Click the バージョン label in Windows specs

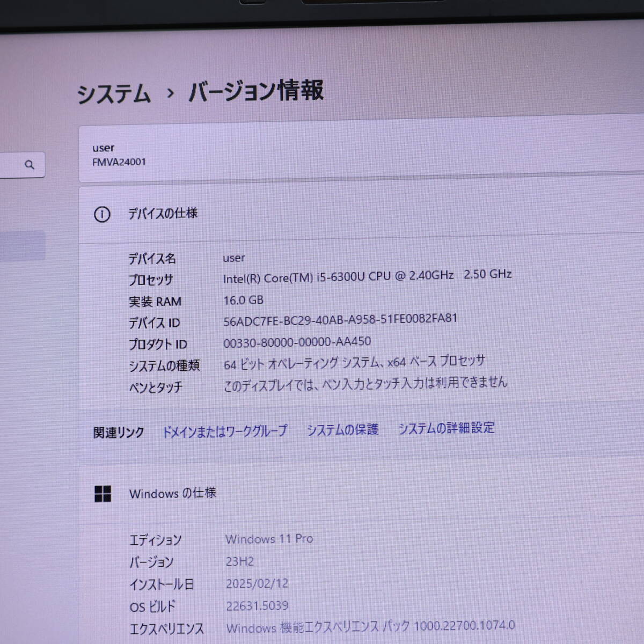(x=151, y=562)
